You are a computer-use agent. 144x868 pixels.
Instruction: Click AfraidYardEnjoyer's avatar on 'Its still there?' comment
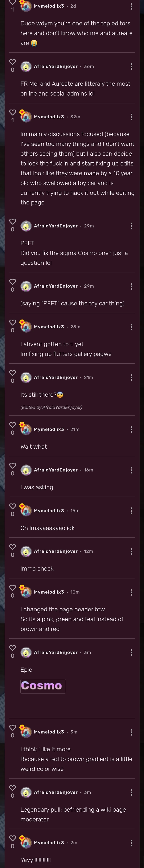point(26,378)
